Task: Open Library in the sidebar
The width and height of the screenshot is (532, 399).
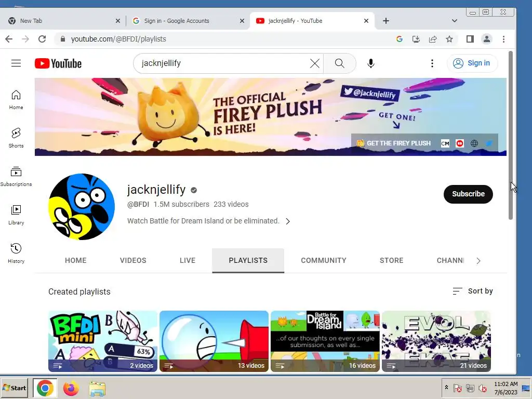Action: tap(16, 215)
